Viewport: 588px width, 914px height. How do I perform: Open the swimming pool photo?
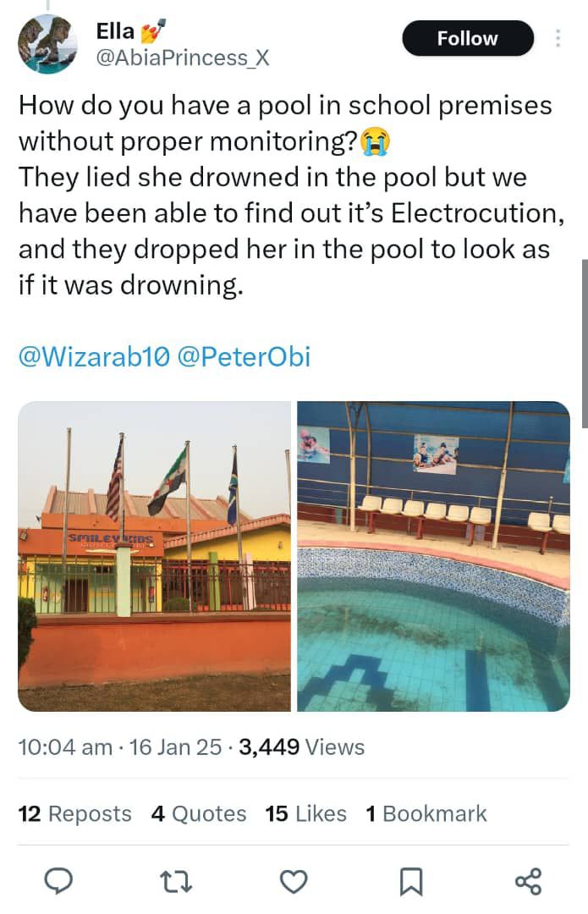click(x=433, y=556)
